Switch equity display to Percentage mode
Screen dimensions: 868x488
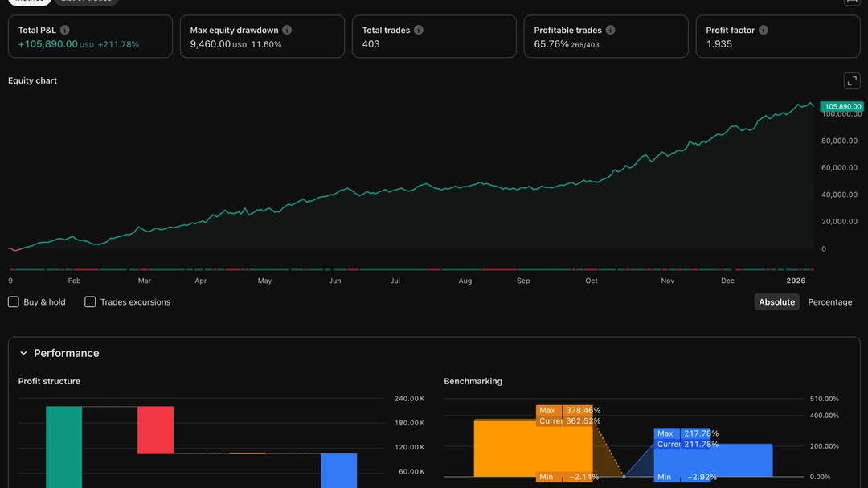(830, 301)
